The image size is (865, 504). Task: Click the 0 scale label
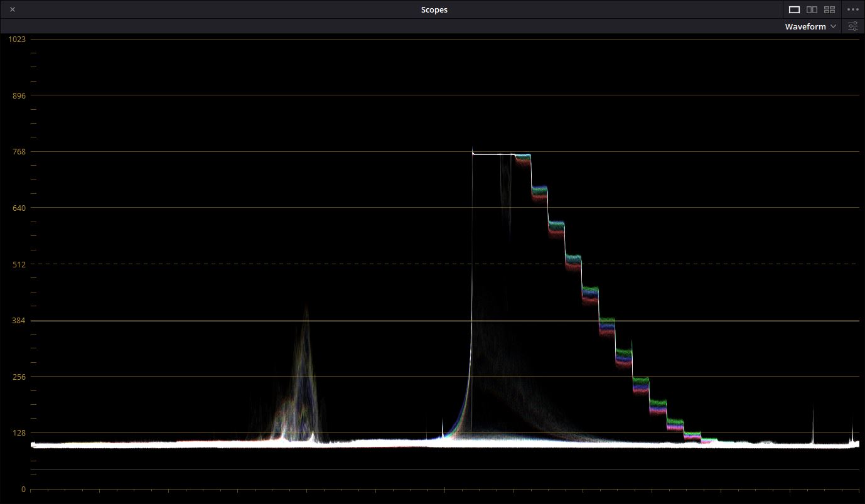[x=23, y=489]
